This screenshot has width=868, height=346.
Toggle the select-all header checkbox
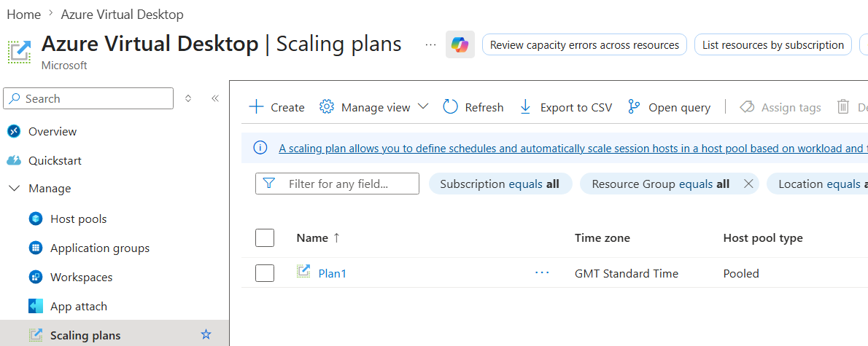point(265,237)
